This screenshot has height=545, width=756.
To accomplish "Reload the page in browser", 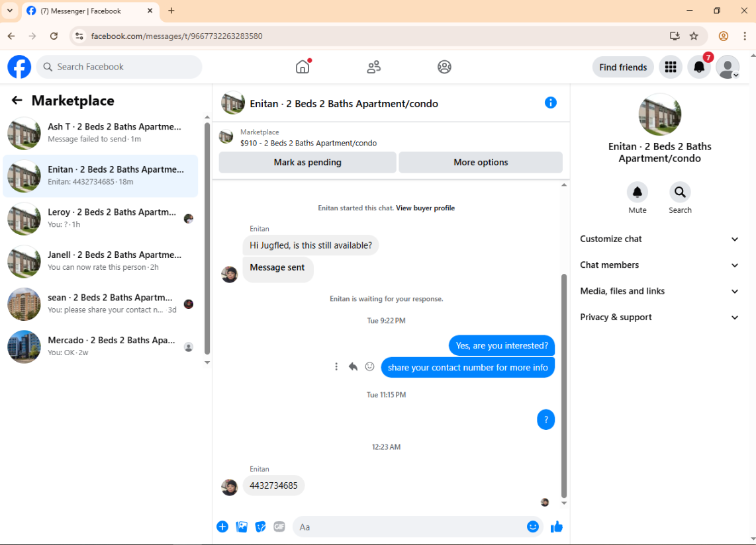I will tap(54, 36).
